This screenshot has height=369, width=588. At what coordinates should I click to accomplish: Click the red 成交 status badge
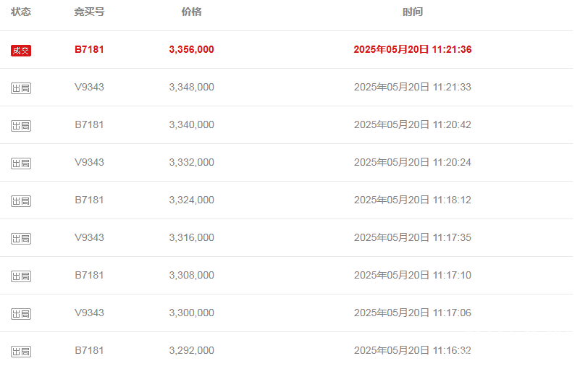coord(21,51)
